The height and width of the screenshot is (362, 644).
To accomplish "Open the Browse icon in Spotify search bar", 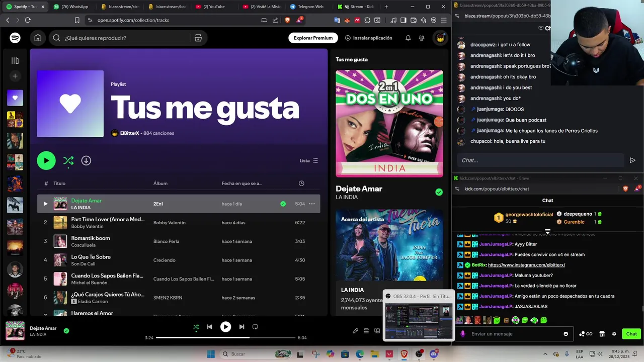I will click(198, 38).
